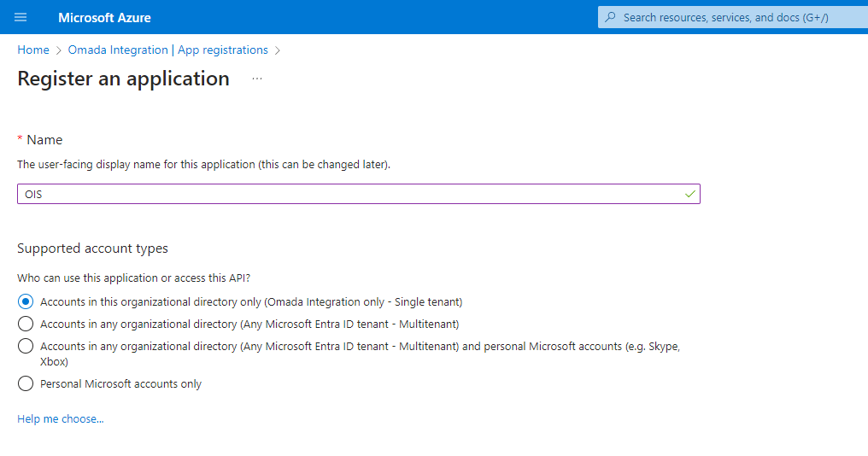The image size is (868, 456).
Task: Click the 'Who can use this application or access this API?' text
Action: (x=134, y=278)
